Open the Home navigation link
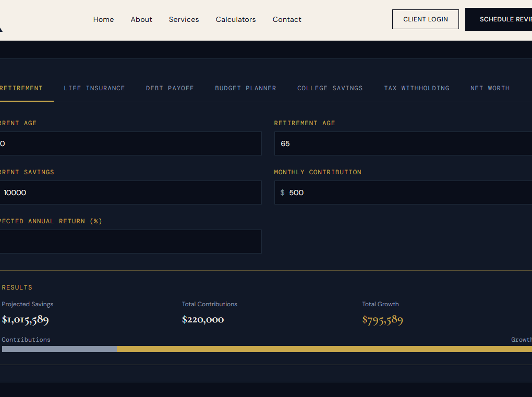 103,19
